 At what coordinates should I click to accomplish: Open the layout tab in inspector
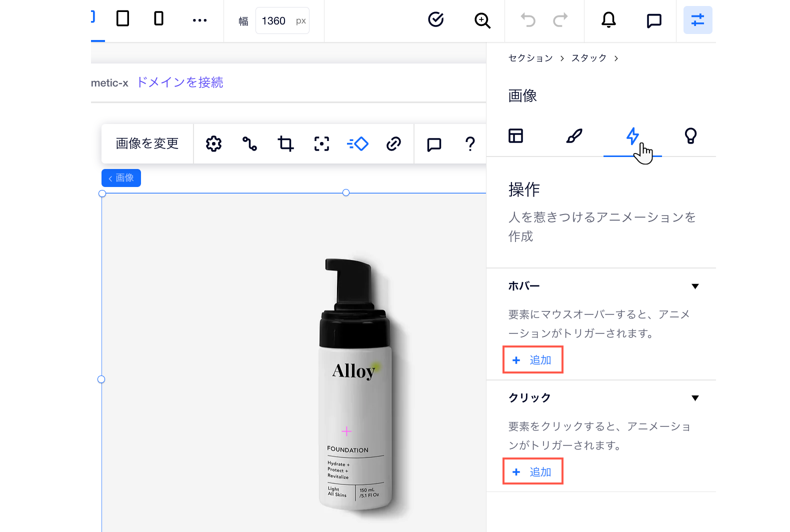click(515, 135)
